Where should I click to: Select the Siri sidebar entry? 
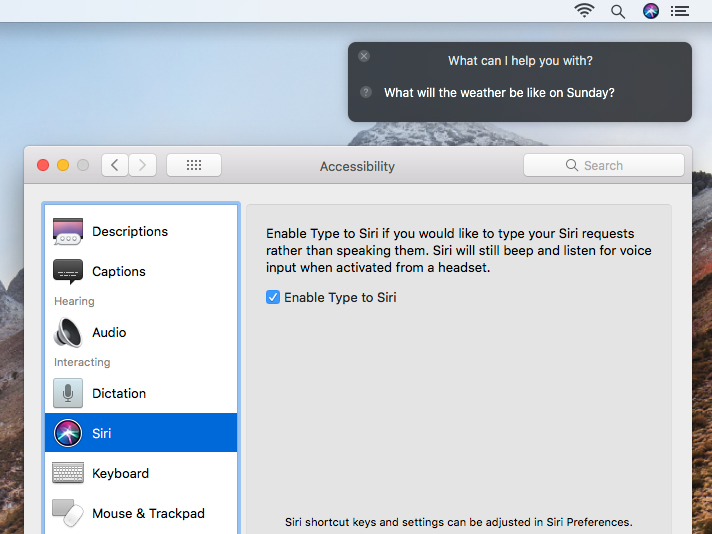[x=141, y=433]
